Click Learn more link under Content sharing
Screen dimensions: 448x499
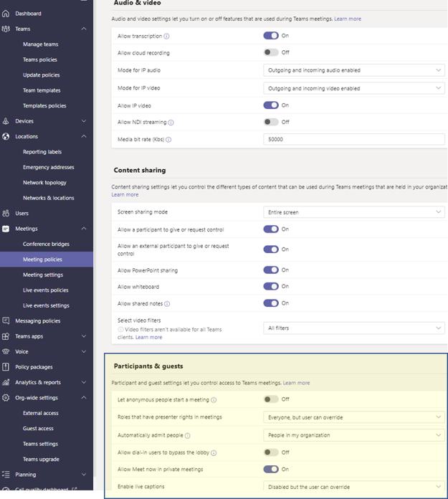(x=125, y=195)
